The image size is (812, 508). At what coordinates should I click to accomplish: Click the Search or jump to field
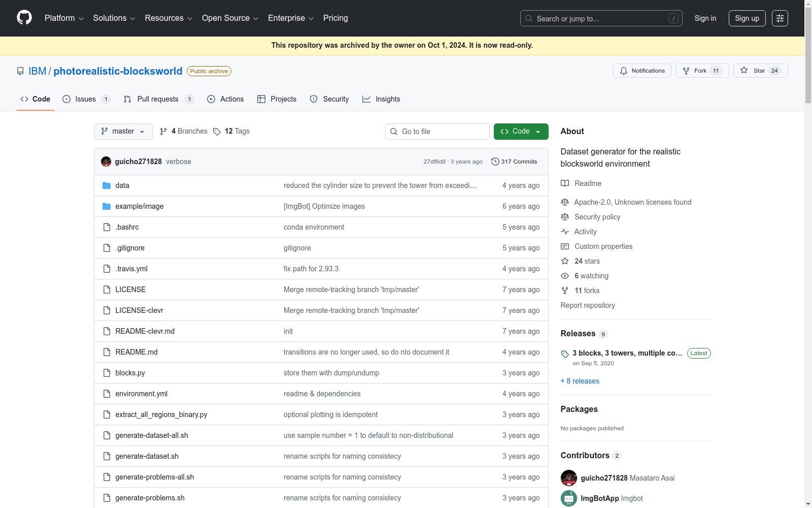pyautogui.click(x=601, y=18)
